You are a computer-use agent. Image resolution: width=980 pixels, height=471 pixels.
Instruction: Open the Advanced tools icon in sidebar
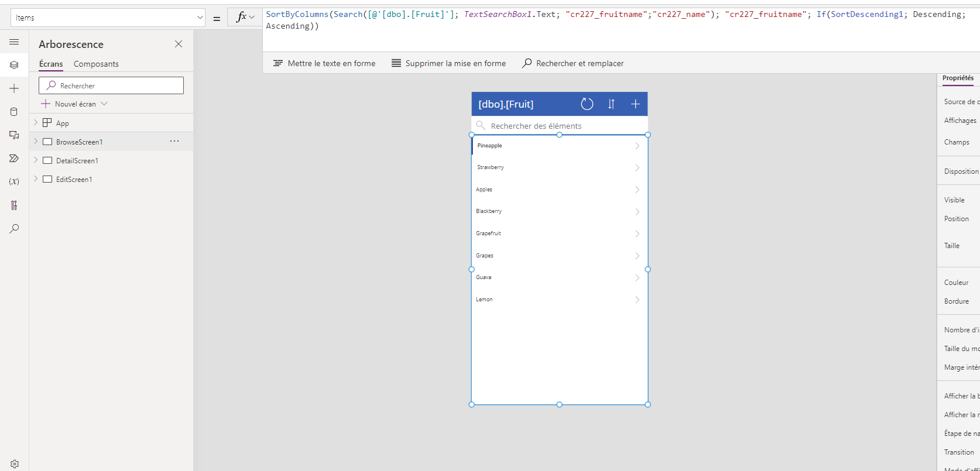click(x=14, y=205)
